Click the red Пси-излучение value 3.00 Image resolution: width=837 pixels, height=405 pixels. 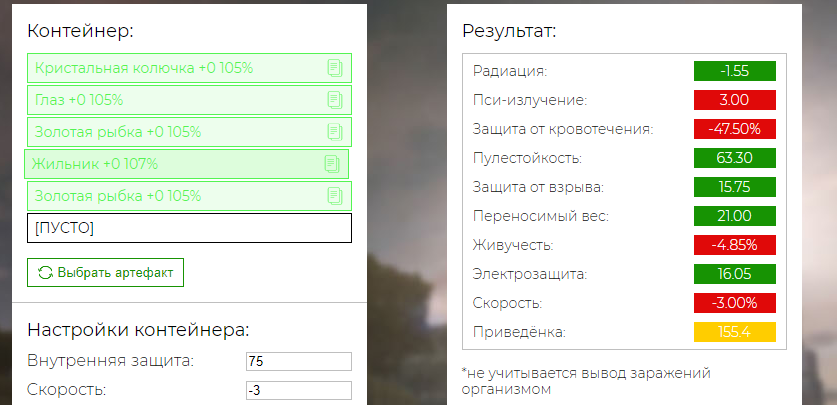point(735,100)
